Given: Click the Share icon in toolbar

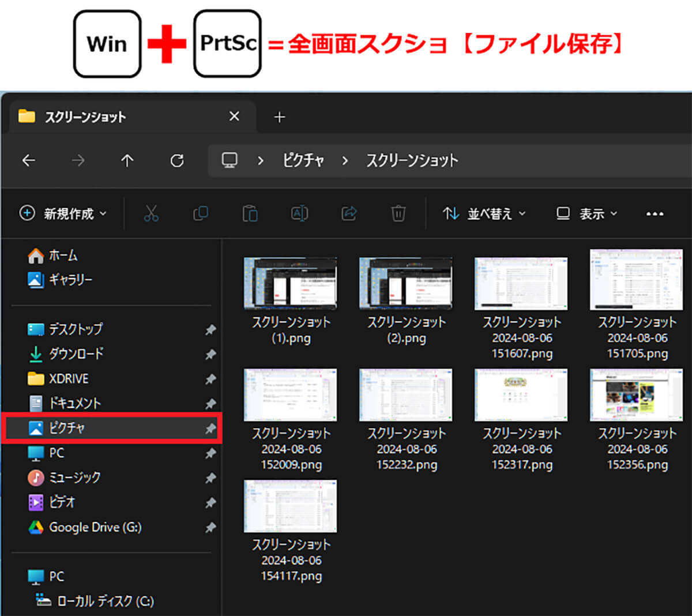Looking at the screenshot, I should (349, 213).
